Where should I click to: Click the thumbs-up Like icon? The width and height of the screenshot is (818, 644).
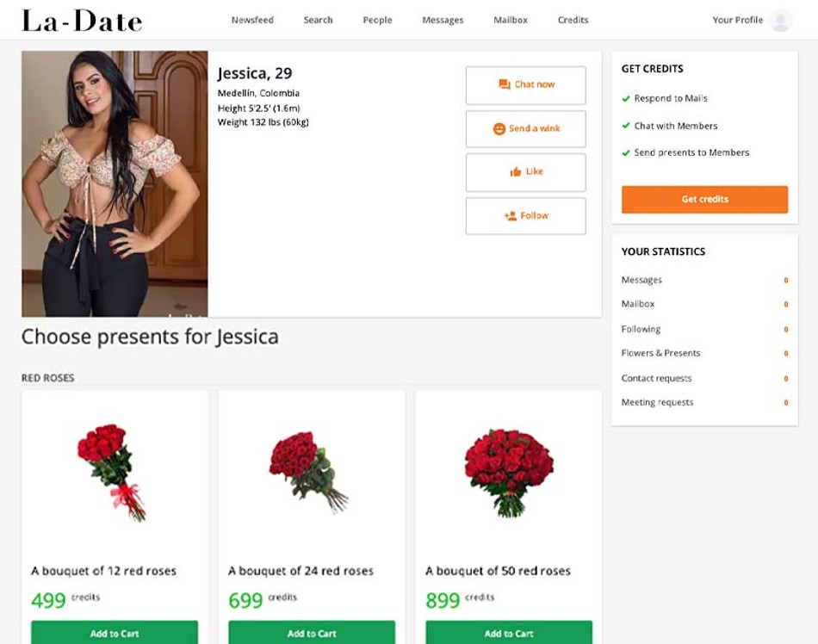(516, 171)
